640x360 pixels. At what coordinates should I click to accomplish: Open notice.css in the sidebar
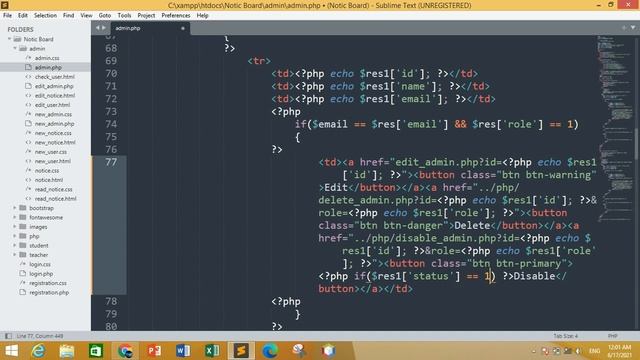pos(47,171)
